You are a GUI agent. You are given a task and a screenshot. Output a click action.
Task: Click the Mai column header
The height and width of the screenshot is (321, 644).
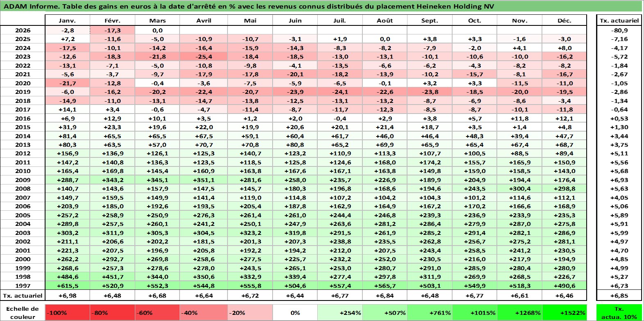tap(250, 20)
